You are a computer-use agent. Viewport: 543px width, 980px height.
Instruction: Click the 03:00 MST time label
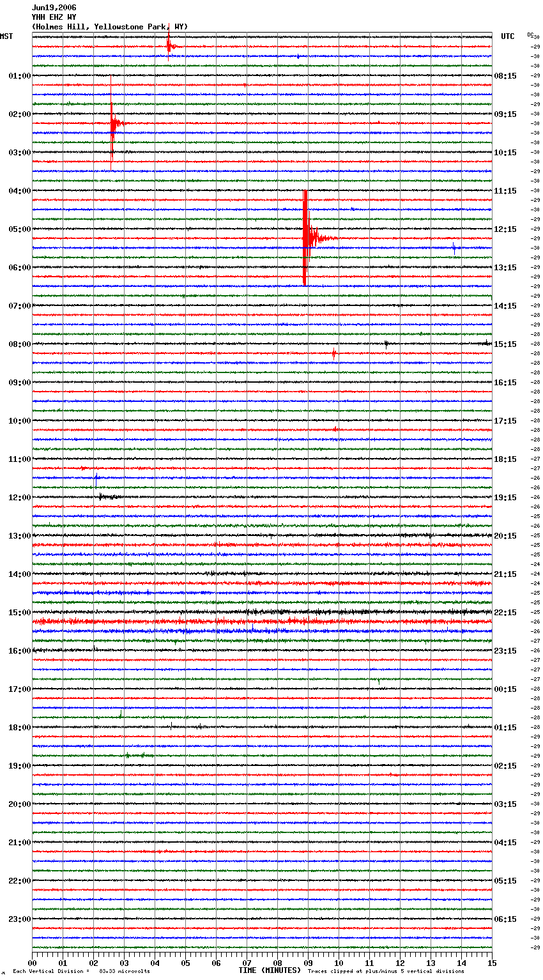(x=20, y=152)
